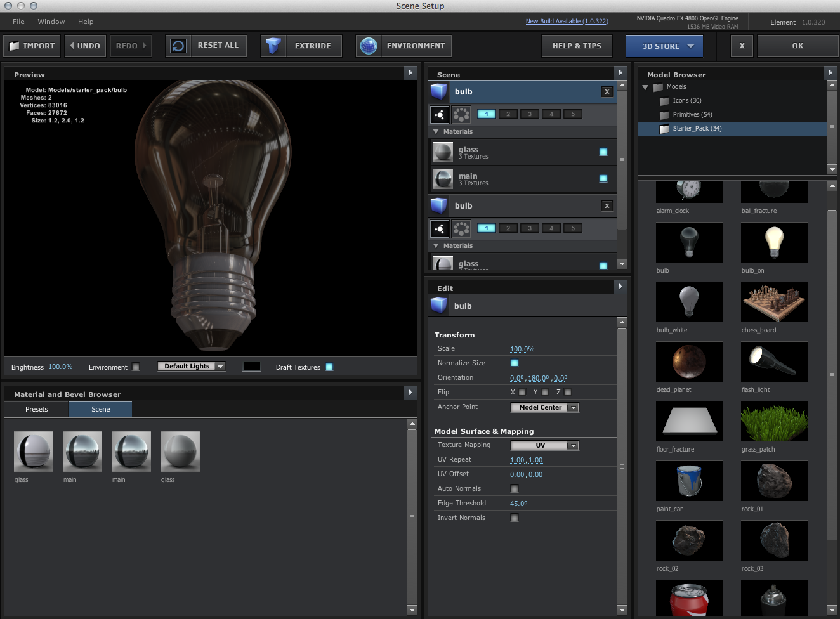The height and width of the screenshot is (619, 840).
Task: Select first glass material preset sphere
Action: point(34,452)
